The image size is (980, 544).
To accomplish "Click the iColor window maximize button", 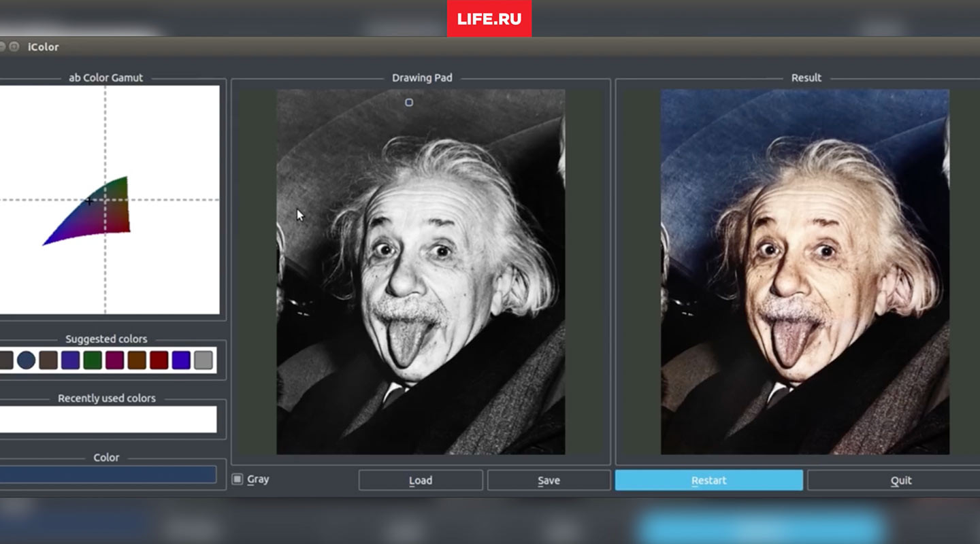I will coord(14,47).
